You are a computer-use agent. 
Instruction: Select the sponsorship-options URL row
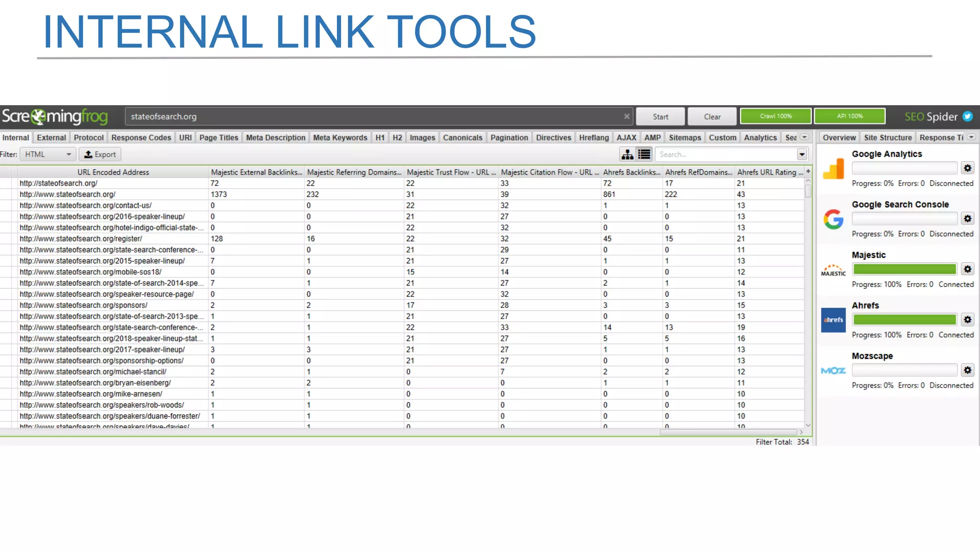pyautogui.click(x=401, y=361)
